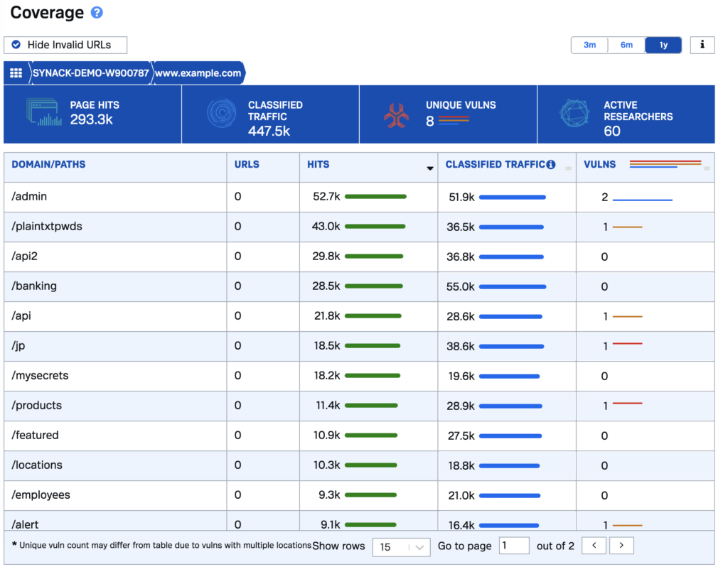Go to previous page with left chevron
Viewport: 728px width, 567px height.
point(594,546)
